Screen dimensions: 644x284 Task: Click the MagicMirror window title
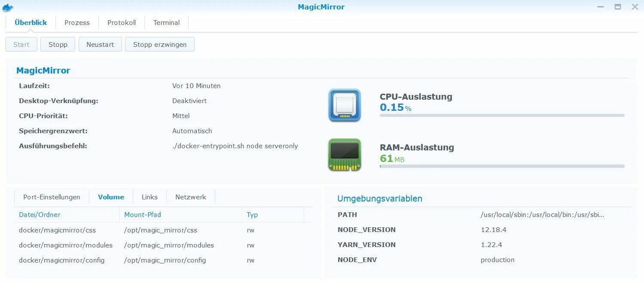(x=321, y=7)
